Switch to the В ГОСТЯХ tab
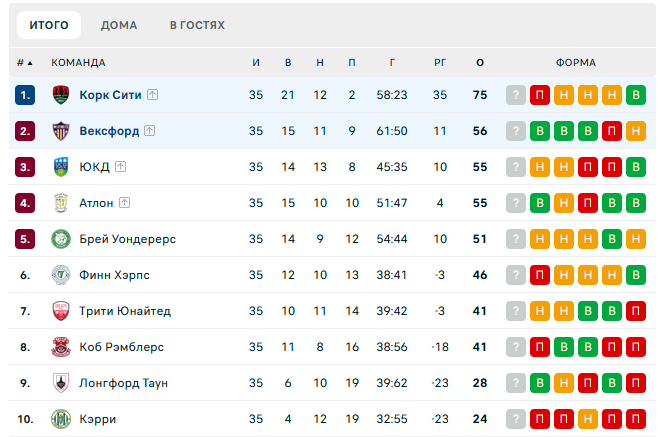Image resolution: width=659 pixels, height=437 pixels. tap(197, 25)
